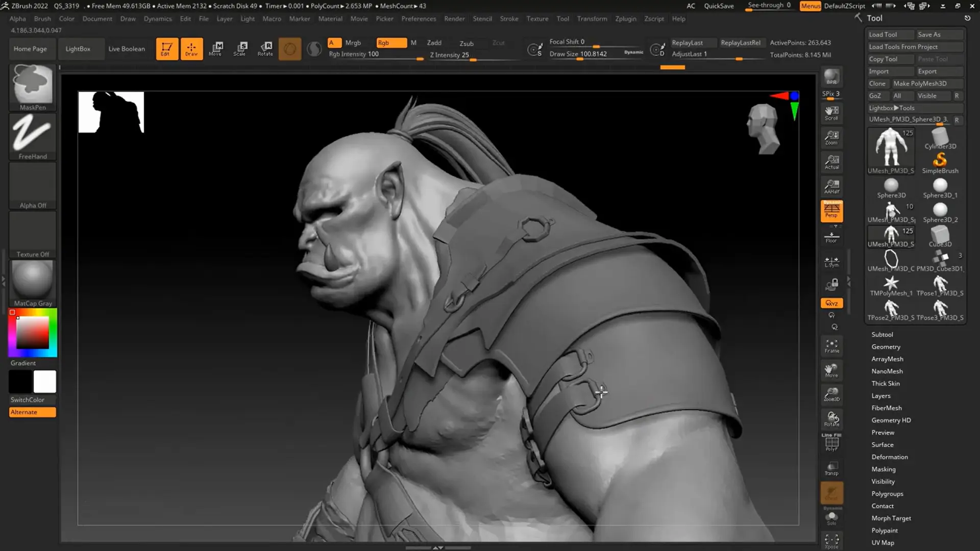Select the Scale transform icon

coord(240,48)
